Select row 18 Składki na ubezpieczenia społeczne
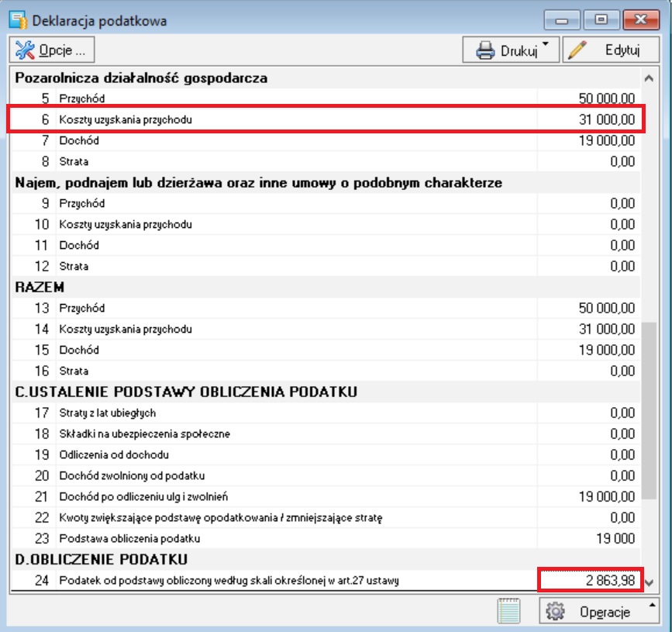 326,434
